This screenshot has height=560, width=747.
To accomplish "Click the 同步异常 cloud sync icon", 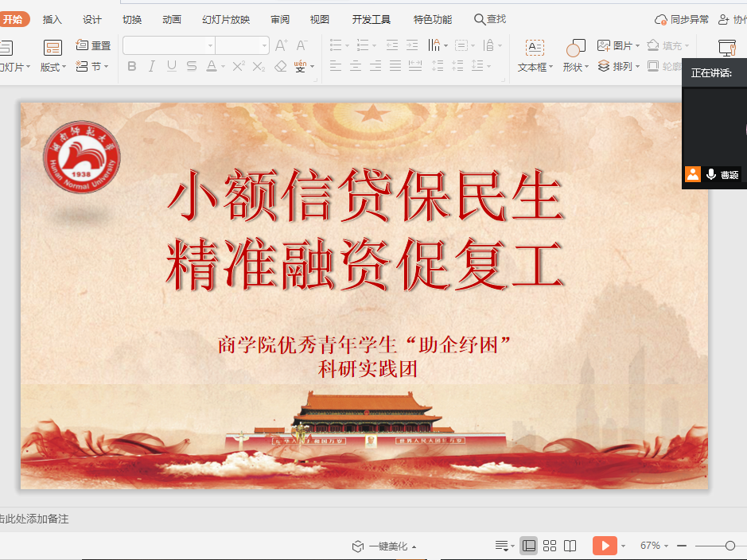I will (x=661, y=20).
